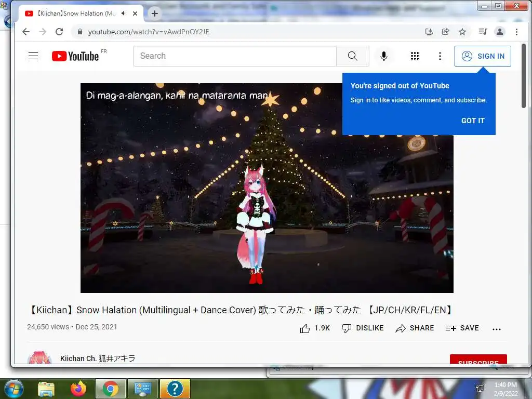Click the magnifier search button

pos(353,56)
